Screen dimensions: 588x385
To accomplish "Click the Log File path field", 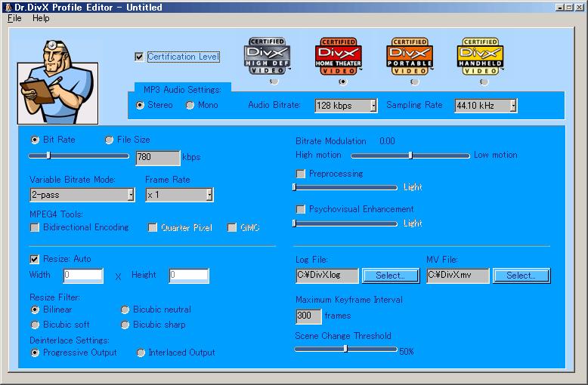I will click(x=327, y=276).
